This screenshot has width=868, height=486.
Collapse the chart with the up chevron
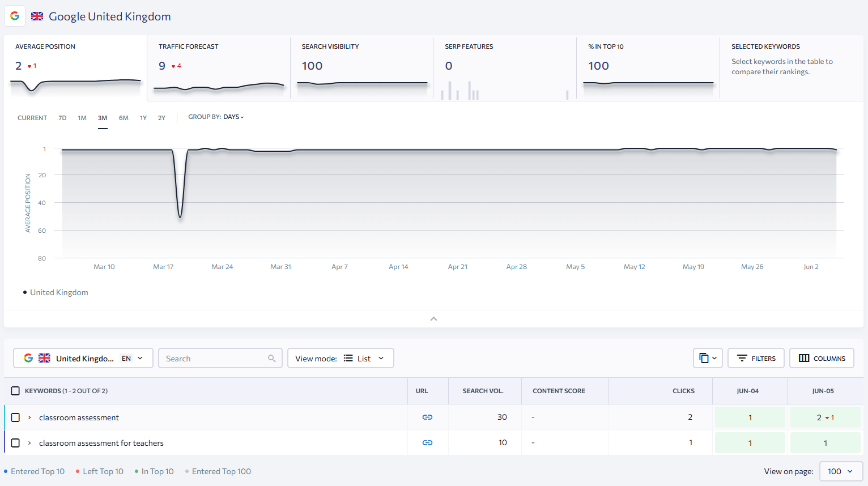433,319
